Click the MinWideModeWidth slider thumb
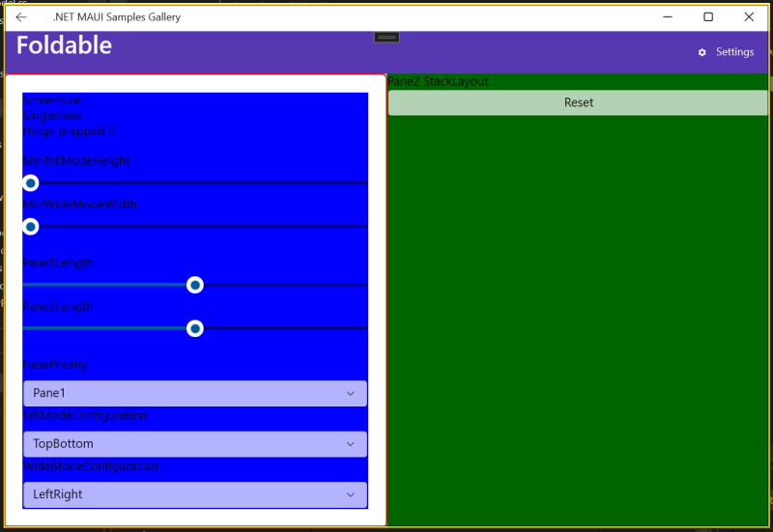 30,227
